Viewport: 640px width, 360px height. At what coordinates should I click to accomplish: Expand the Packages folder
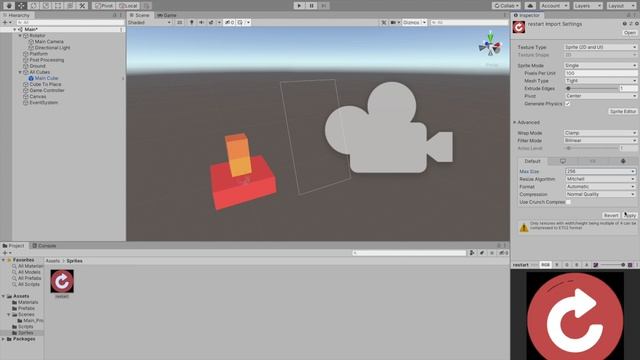click(x=4, y=339)
